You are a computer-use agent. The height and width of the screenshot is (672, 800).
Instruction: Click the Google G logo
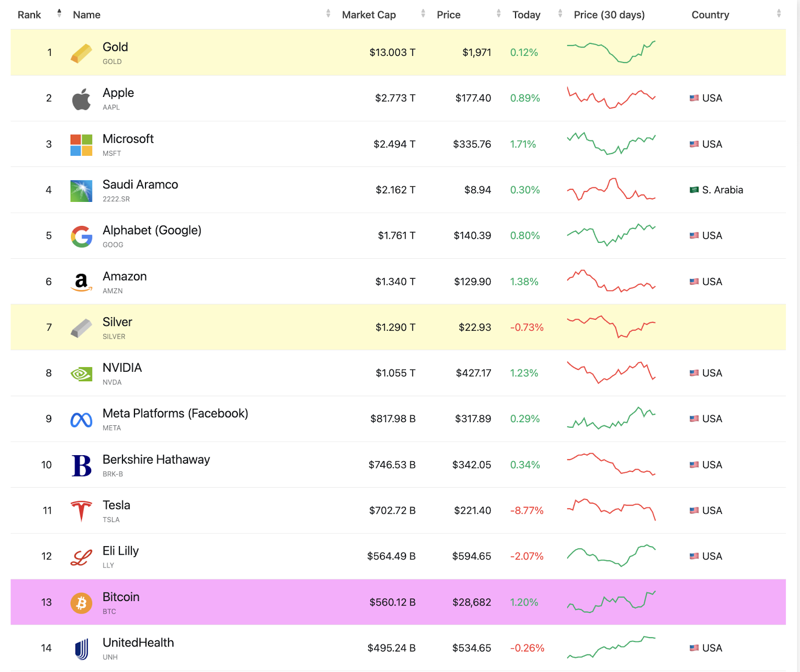[81, 236]
